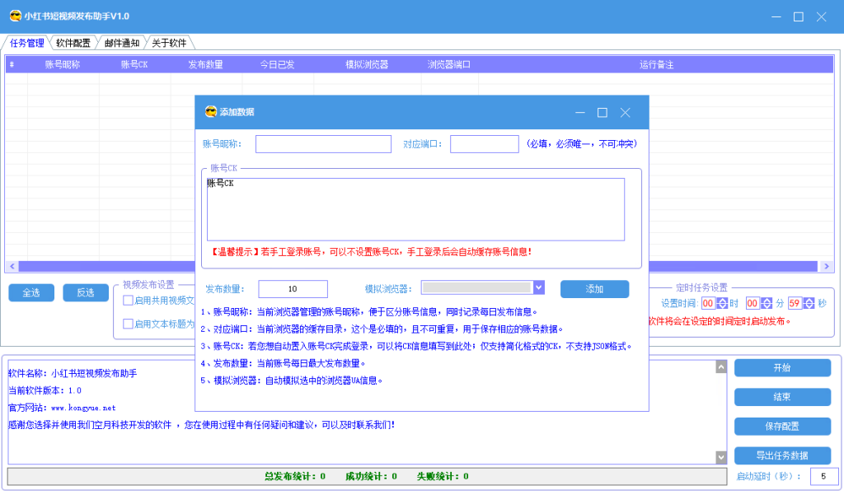This screenshot has height=504, width=844.
Task: Minimize the main 小红书 assistant window
Action: (x=776, y=16)
